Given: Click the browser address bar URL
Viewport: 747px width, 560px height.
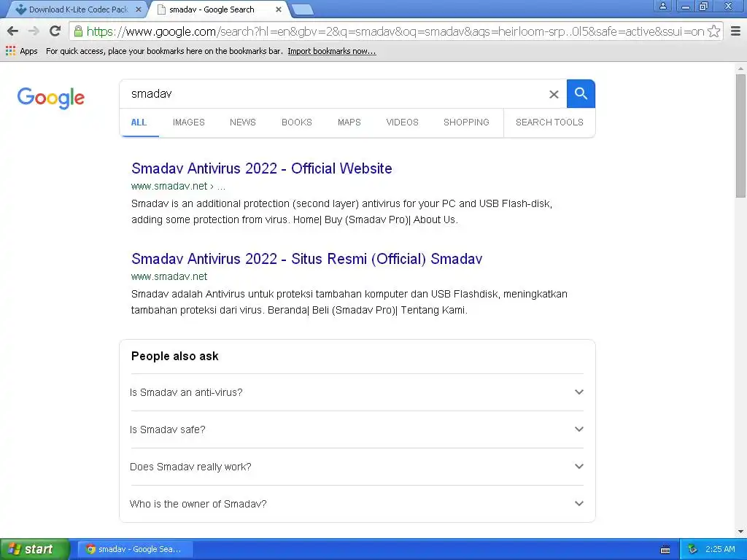Looking at the screenshot, I should pos(395,31).
